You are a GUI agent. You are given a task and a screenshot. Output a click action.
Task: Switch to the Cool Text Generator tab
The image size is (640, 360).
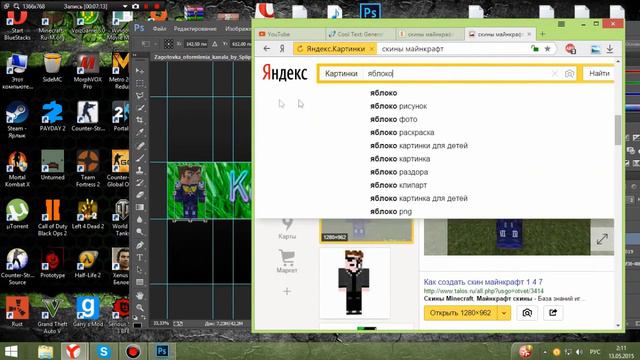click(x=360, y=34)
